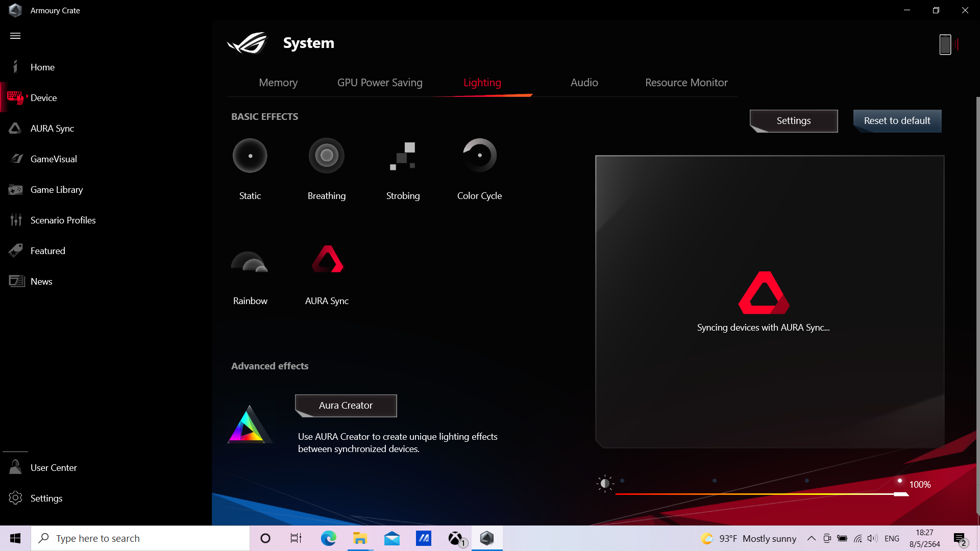The width and height of the screenshot is (980, 551).
Task: Switch to the Audio tab
Action: click(584, 83)
